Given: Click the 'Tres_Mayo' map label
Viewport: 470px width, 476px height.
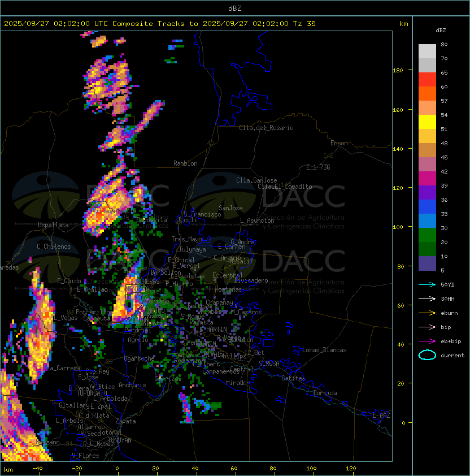Looking at the screenshot, I should coord(186,239).
